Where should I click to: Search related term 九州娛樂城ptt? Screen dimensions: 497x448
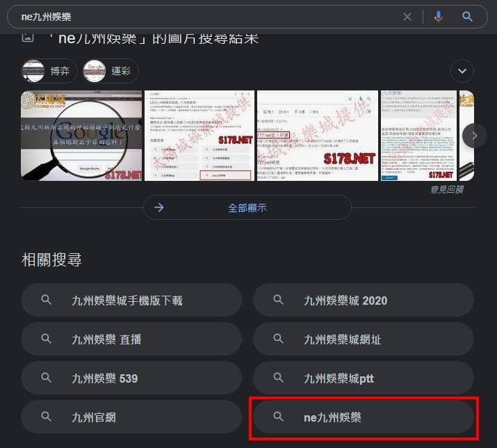coord(364,378)
